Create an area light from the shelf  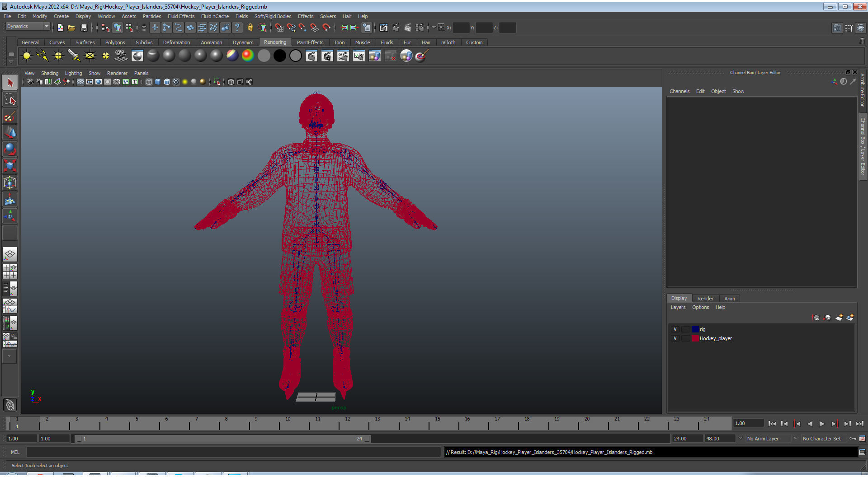[90, 56]
